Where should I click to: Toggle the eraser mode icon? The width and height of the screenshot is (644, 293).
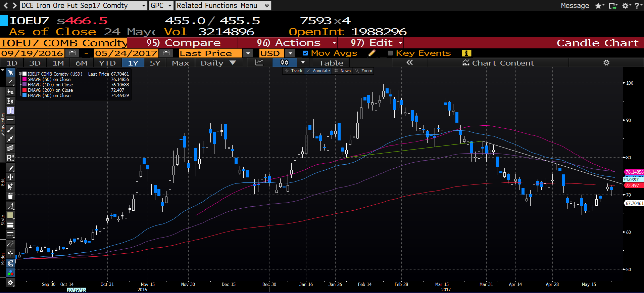pyautogui.click(x=11, y=244)
